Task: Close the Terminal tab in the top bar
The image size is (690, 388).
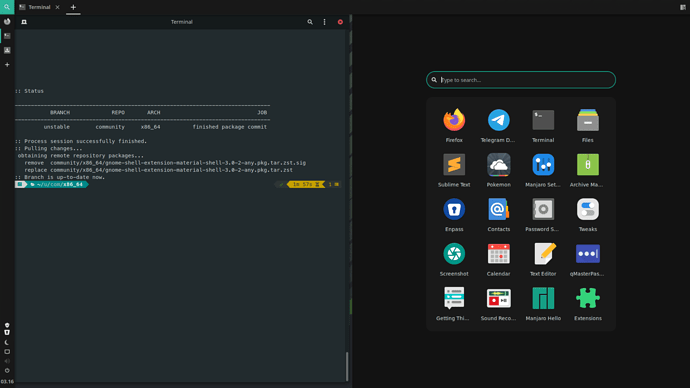Action: [x=57, y=7]
